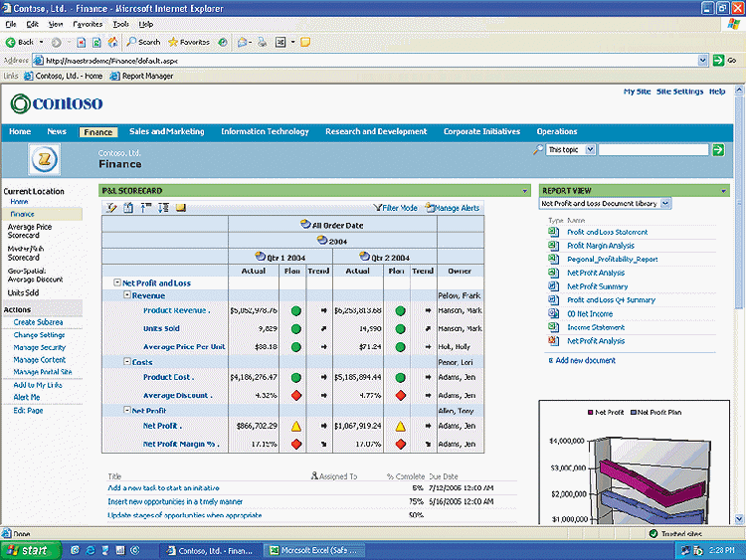Viewport: 746px width, 560px height.
Task: Click the green Go arrow beside address bar
Action: tap(718, 61)
